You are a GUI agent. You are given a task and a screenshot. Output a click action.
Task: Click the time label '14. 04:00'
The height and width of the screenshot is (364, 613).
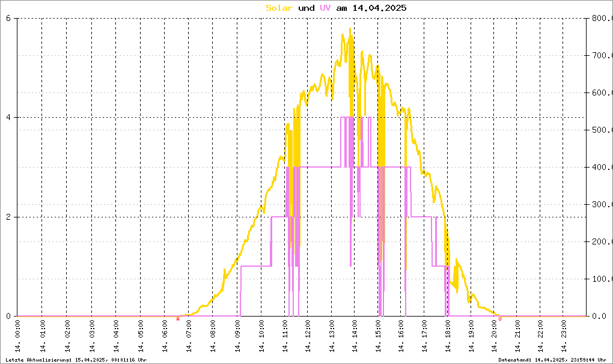pos(116,336)
